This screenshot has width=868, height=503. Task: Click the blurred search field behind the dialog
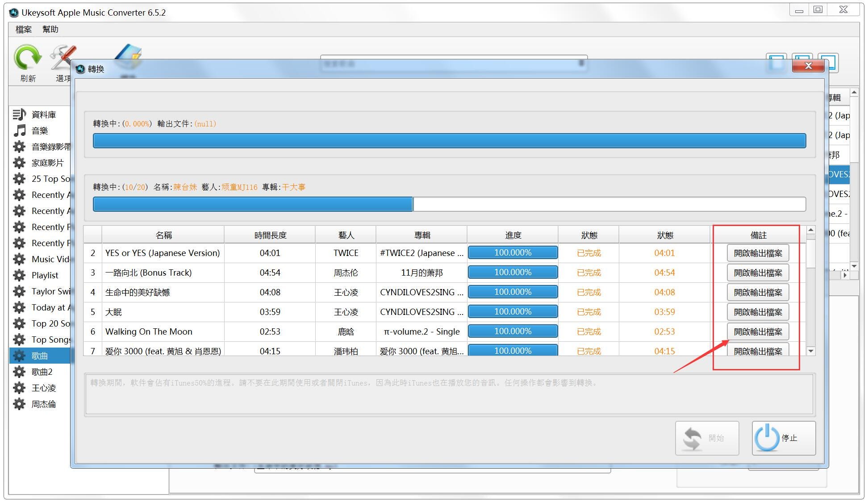click(454, 64)
